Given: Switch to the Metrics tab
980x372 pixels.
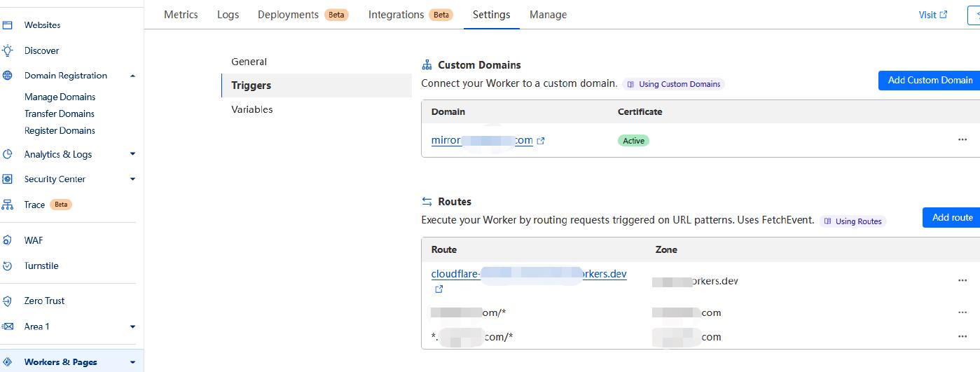Looking at the screenshot, I should 181,15.
